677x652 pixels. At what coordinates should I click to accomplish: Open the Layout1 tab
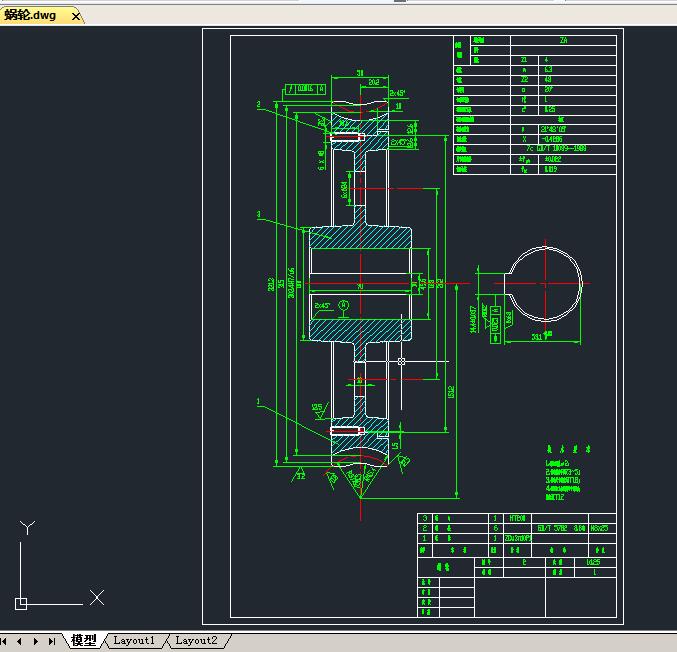(133, 640)
